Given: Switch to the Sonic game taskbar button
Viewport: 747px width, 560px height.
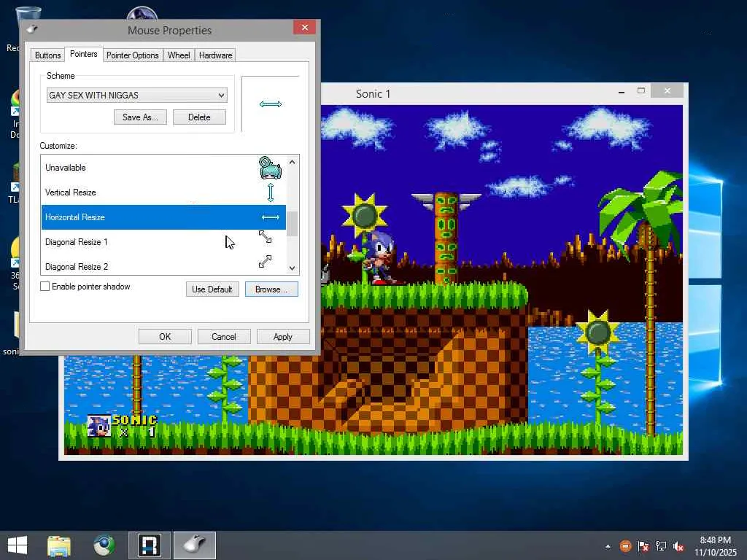Looking at the screenshot, I should 149,545.
